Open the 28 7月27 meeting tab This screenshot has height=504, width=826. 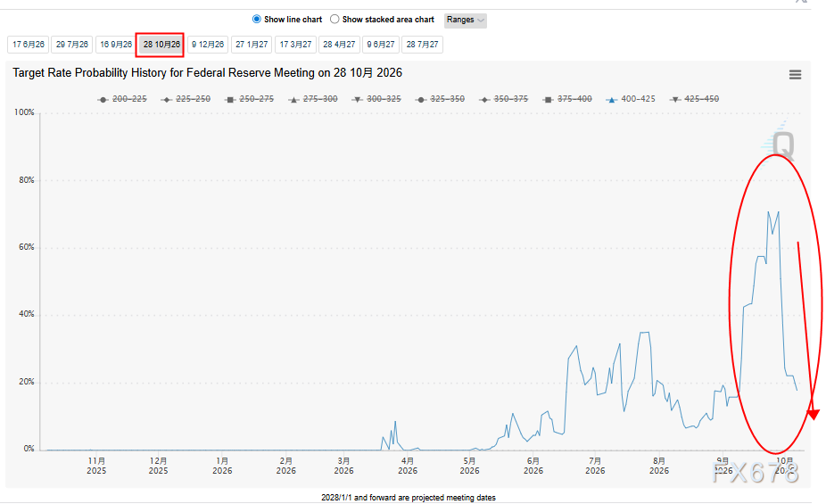(x=423, y=45)
